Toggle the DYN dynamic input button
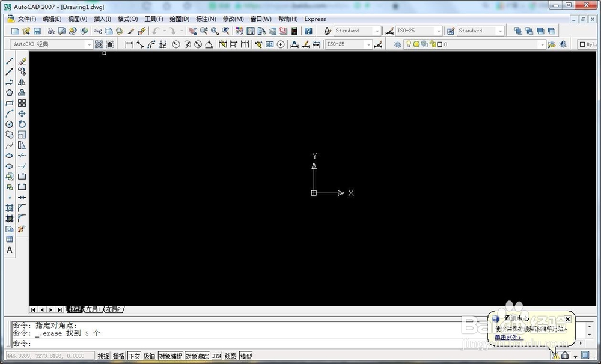Screen dimensions: 601x364 point(216,356)
